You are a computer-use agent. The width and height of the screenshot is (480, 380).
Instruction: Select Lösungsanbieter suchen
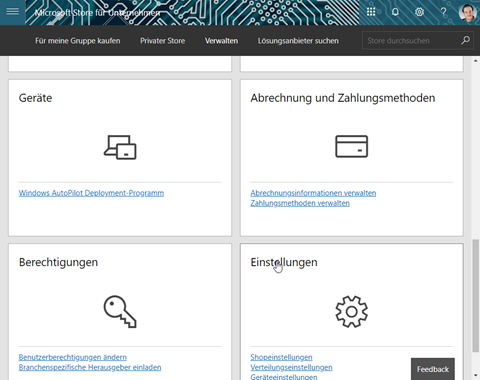(298, 41)
